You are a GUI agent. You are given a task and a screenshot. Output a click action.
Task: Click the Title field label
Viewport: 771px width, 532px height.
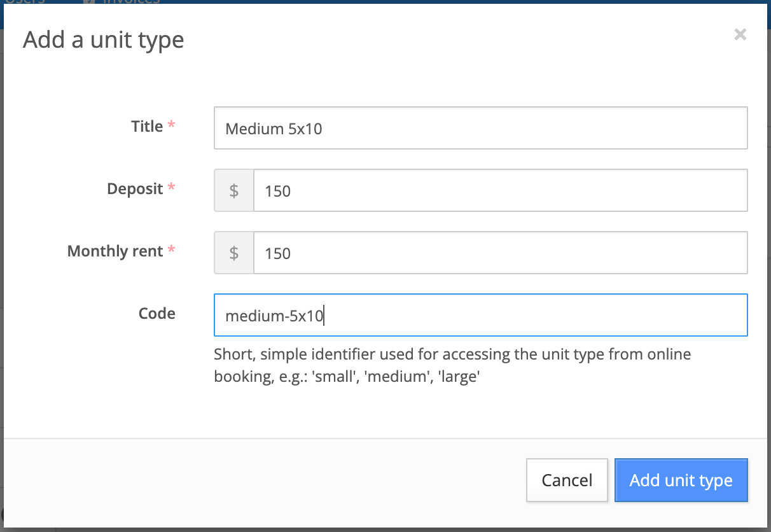click(x=147, y=126)
